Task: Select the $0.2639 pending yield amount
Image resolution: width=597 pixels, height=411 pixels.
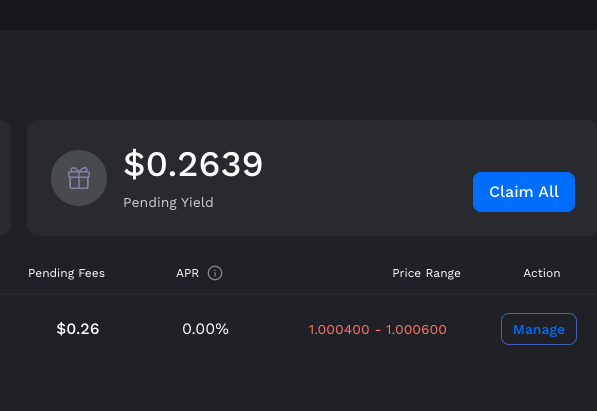Action: point(193,164)
